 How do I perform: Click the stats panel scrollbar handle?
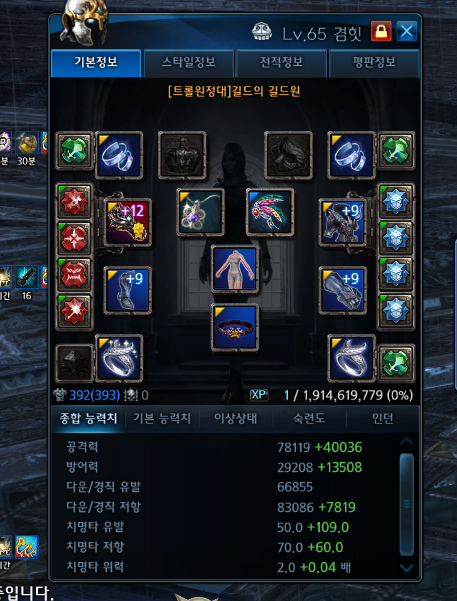click(406, 504)
